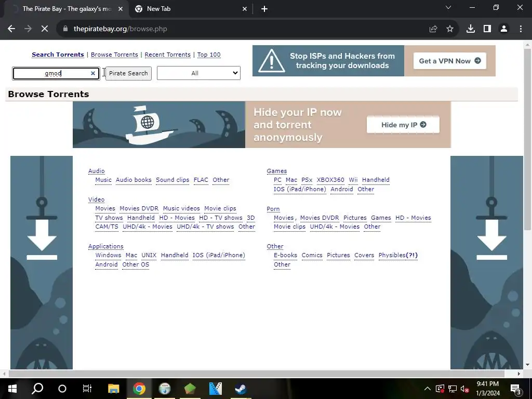This screenshot has height=399, width=532.
Task: Open the Top 100 link
Action: 209,55
